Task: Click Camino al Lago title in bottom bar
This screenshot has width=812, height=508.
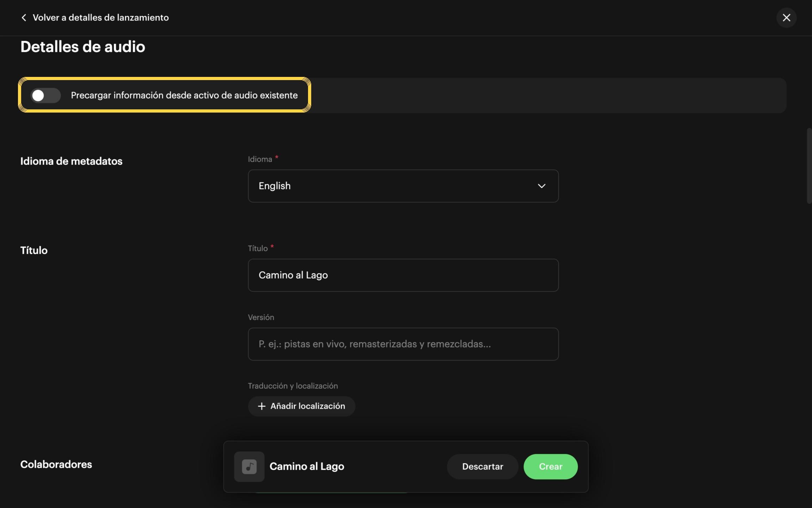Action: [307, 466]
